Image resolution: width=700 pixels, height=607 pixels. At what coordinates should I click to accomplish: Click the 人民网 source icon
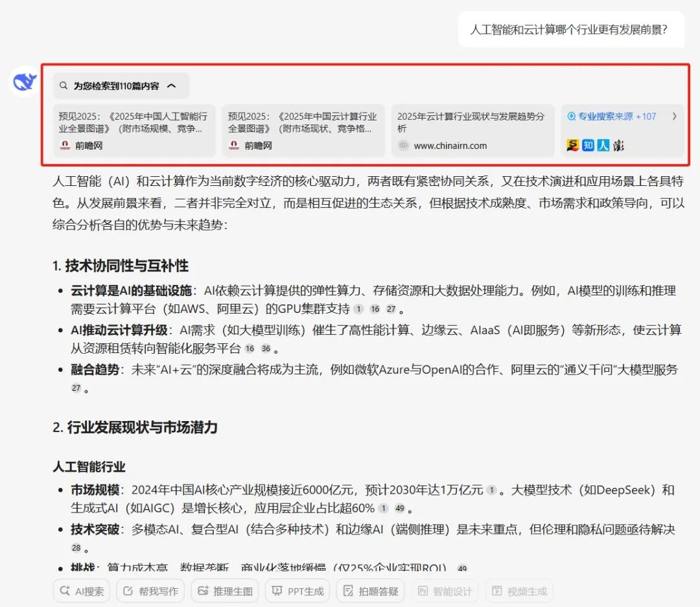(603, 145)
